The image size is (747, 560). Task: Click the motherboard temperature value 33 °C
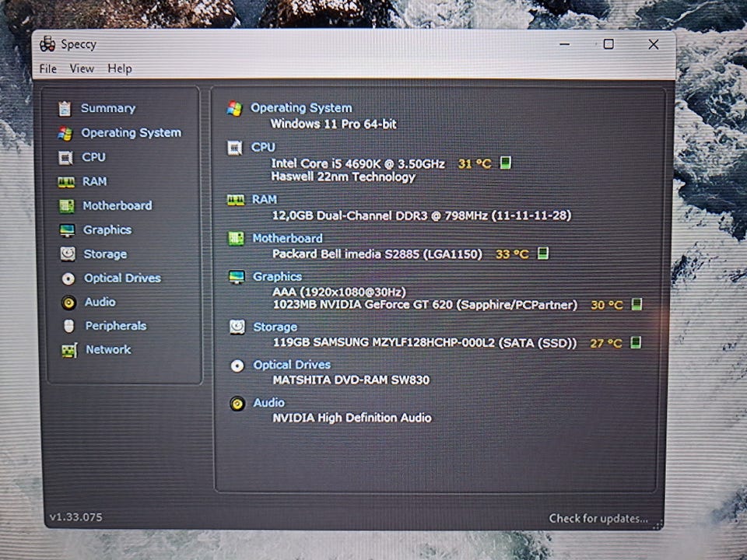512,254
